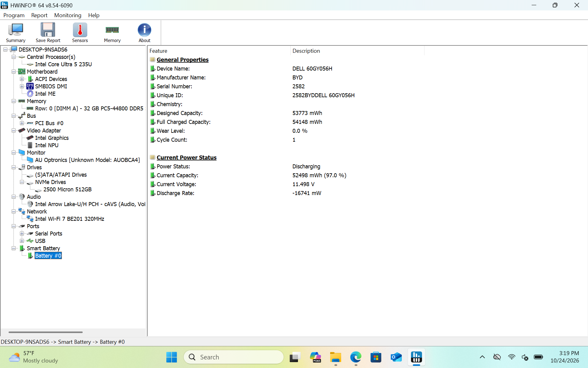Select Intel NPU in the tree
The width and height of the screenshot is (588, 368).
click(47, 145)
